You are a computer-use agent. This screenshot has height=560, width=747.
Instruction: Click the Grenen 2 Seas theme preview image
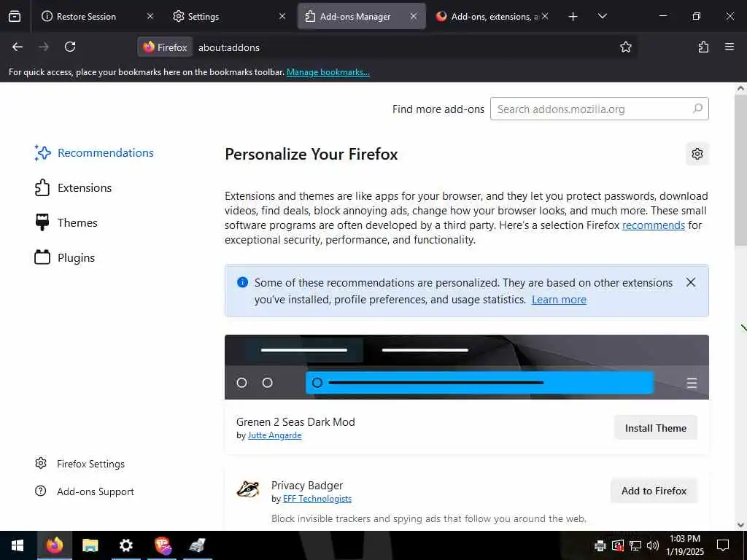[x=466, y=367]
